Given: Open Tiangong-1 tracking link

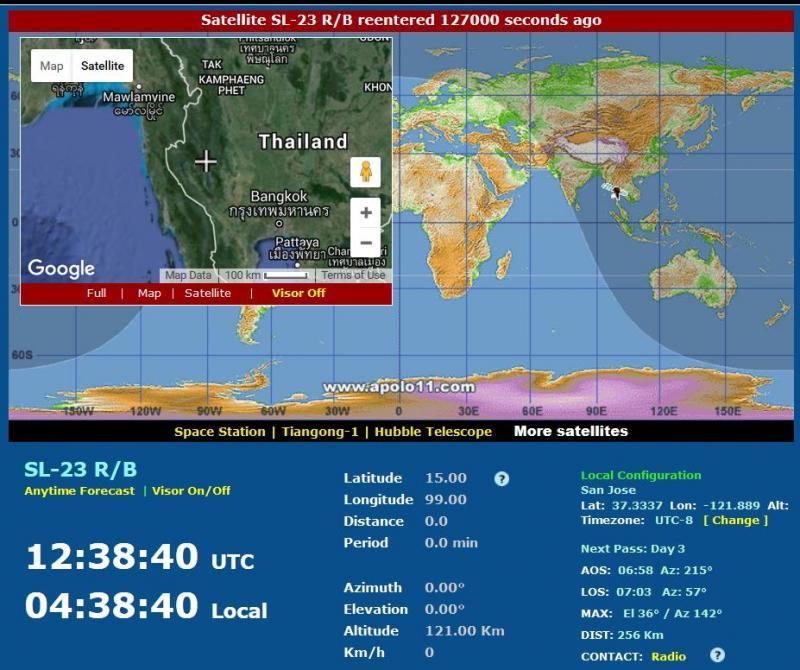Looking at the screenshot, I should 320,432.
